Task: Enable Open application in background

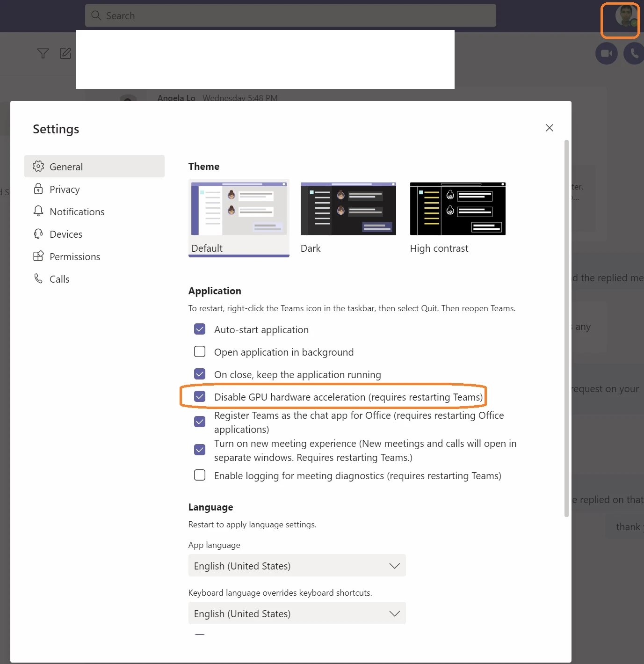Action: (200, 351)
